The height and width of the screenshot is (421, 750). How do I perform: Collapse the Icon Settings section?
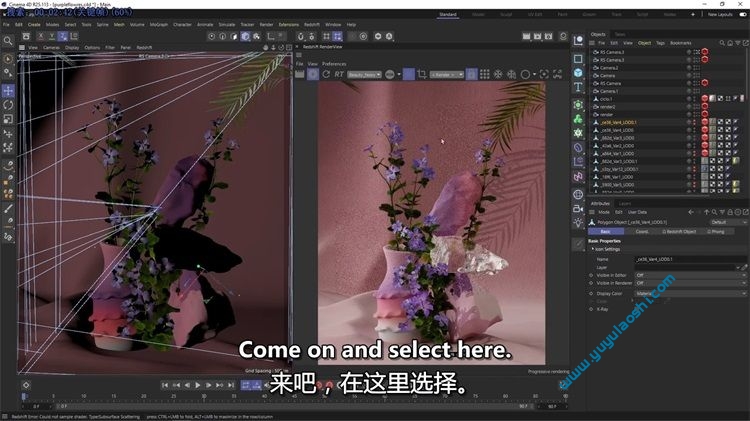[x=591, y=249]
